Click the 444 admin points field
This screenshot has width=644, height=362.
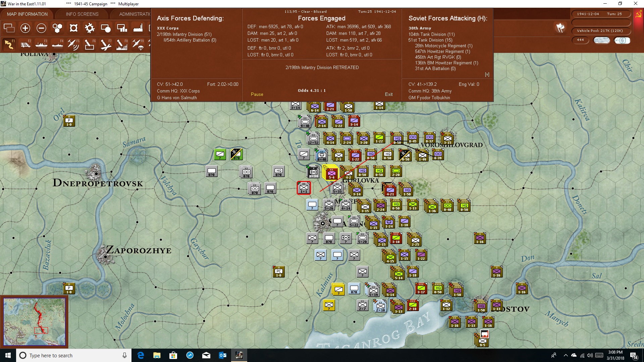[580, 40]
